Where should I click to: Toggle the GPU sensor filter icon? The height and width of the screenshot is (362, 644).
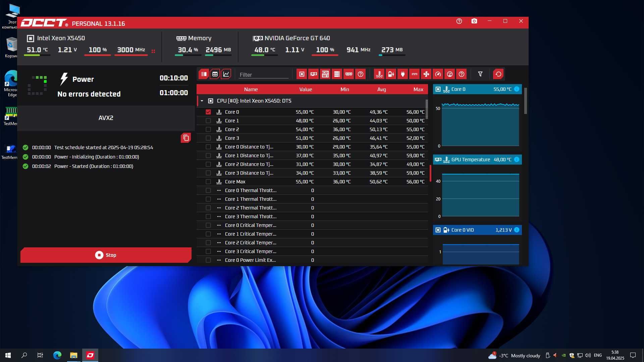click(314, 74)
